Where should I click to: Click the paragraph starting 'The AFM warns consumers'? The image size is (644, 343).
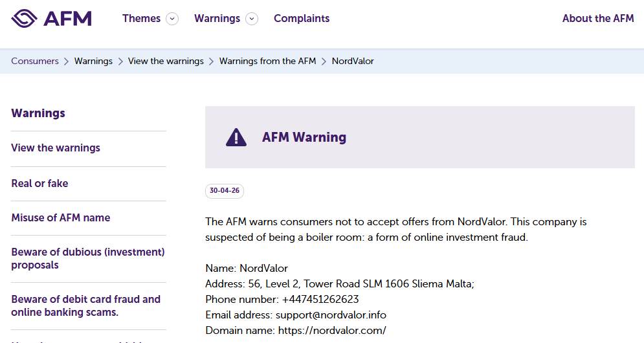coord(396,230)
